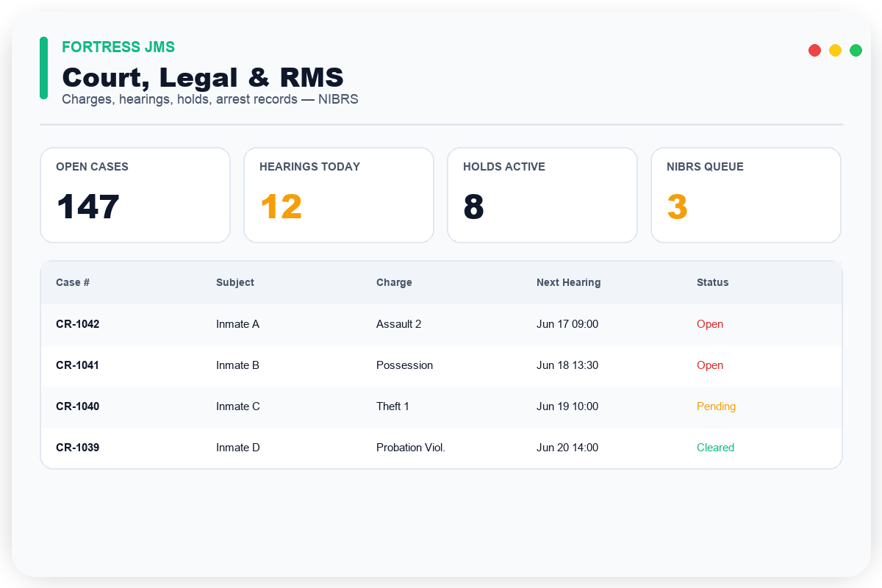Click the FORTRESS JMS brand label
The height and width of the screenshot is (588, 882).
pos(118,47)
